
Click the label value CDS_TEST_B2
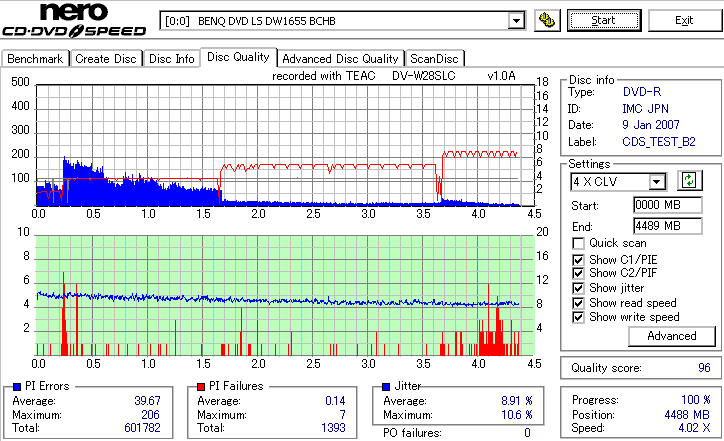tap(659, 142)
